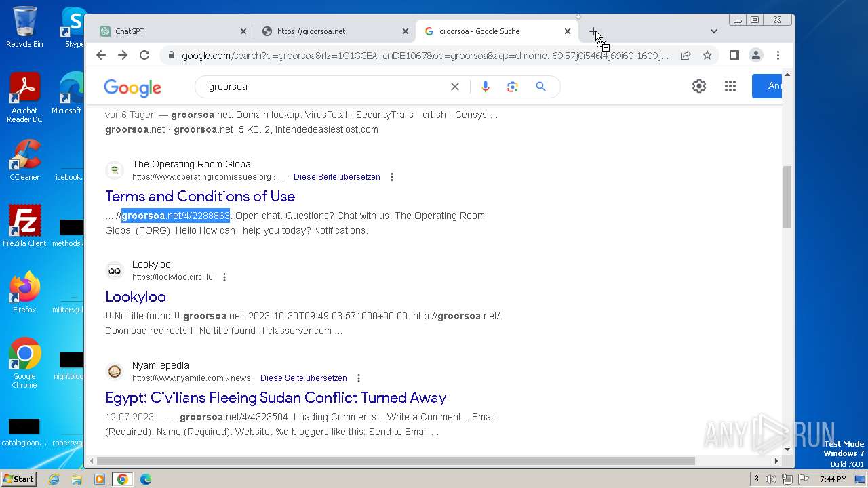Open Windows Explorer from the taskbar
This screenshot has width=868, height=488.
coord(77,479)
